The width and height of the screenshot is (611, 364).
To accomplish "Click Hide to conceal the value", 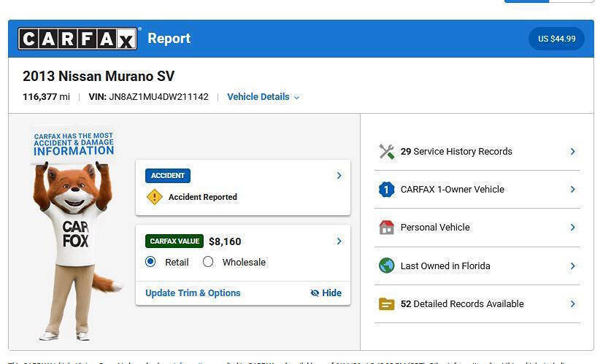I will tap(326, 293).
